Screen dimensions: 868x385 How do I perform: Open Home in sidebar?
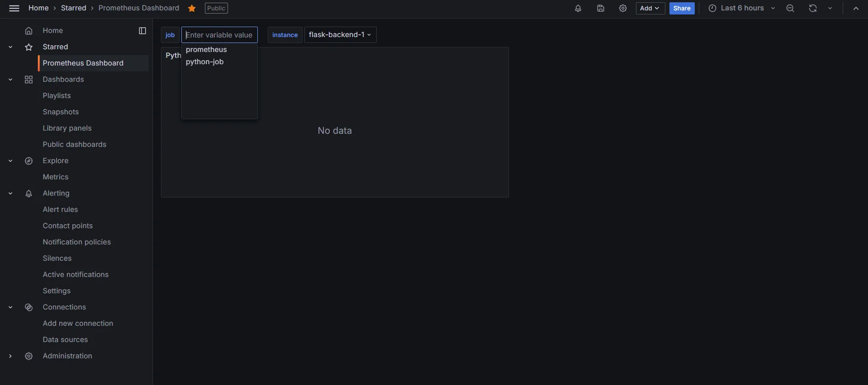tap(53, 31)
